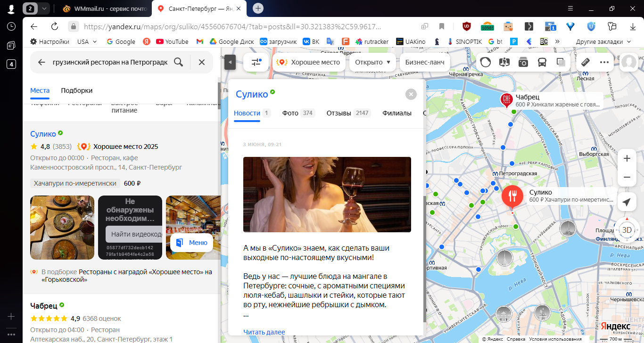644x343 pixels.
Task: Close the Сулико info card
Action: (x=411, y=94)
